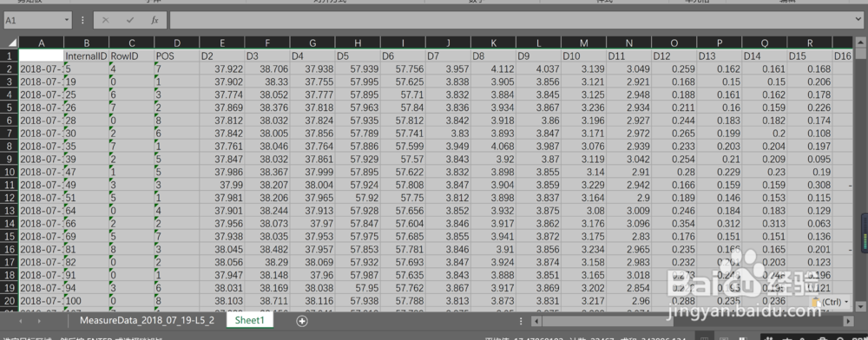Expand the formula bar with chevron
The width and height of the screenshot is (868, 340).
coord(858,19)
